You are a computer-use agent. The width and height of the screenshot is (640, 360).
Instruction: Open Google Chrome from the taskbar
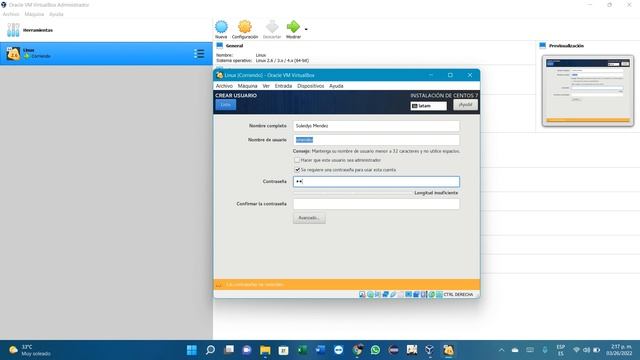pos(357,350)
